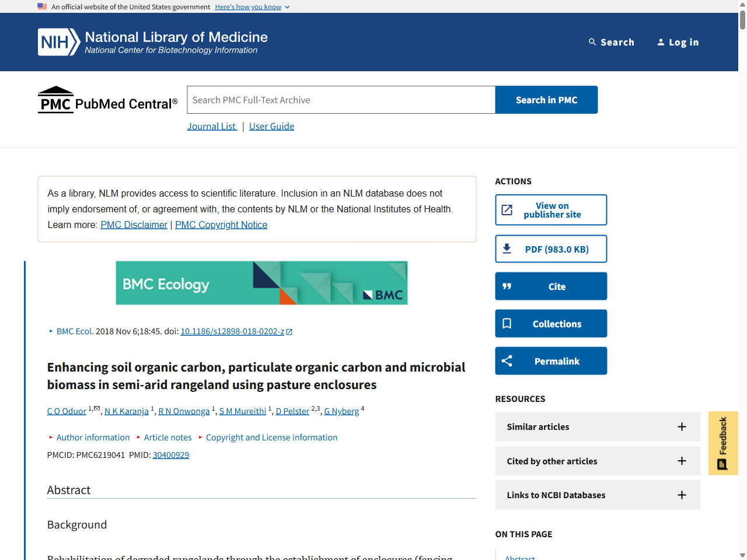Image resolution: width=747 pixels, height=560 pixels.
Task: Expand the Author information section
Action: (x=93, y=437)
